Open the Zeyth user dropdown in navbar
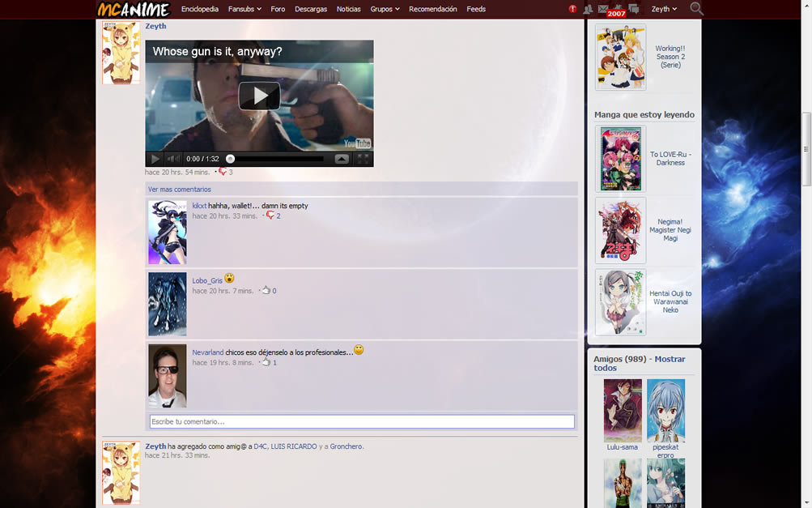The width and height of the screenshot is (812, 508). tap(664, 9)
